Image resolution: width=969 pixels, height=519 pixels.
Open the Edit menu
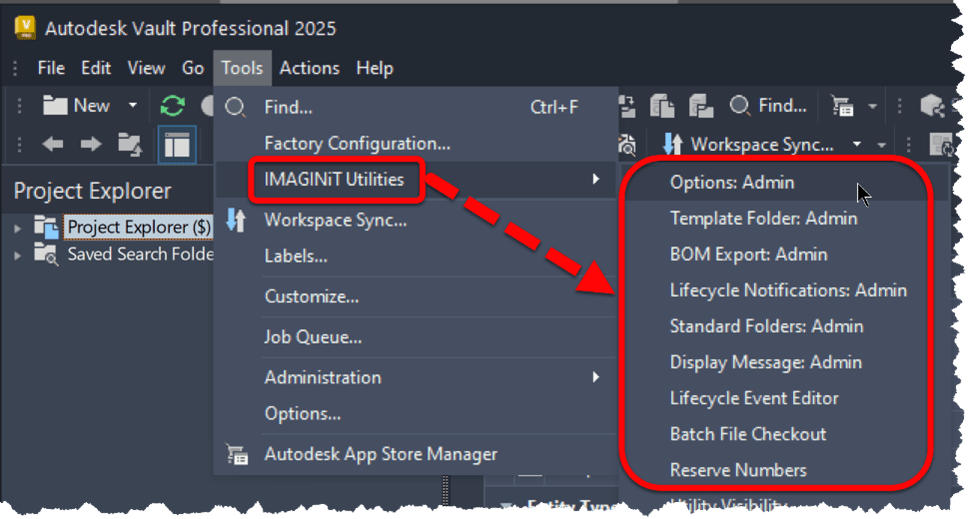click(x=96, y=68)
